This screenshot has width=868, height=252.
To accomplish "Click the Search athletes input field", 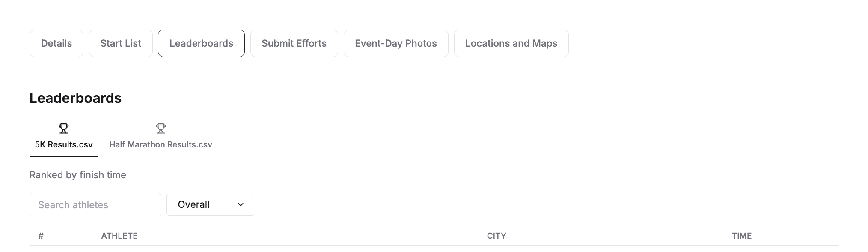I will tap(95, 205).
